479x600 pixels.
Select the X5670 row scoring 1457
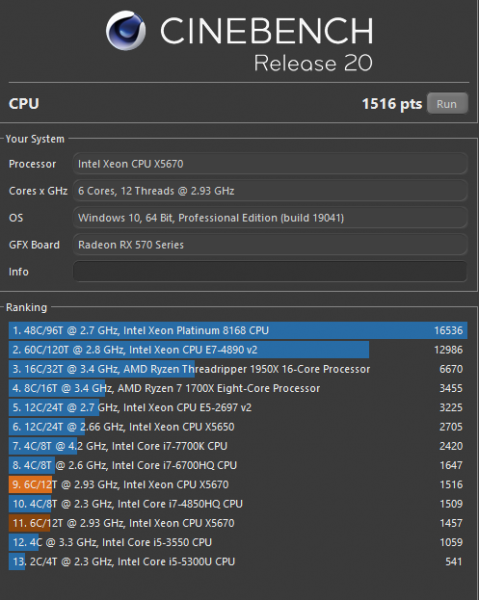[238, 523]
